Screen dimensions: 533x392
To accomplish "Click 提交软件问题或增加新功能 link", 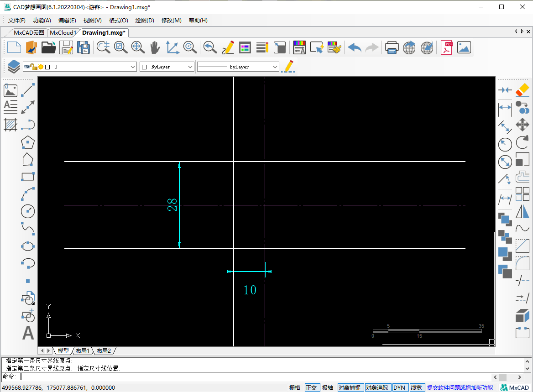I will click(x=460, y=387).
